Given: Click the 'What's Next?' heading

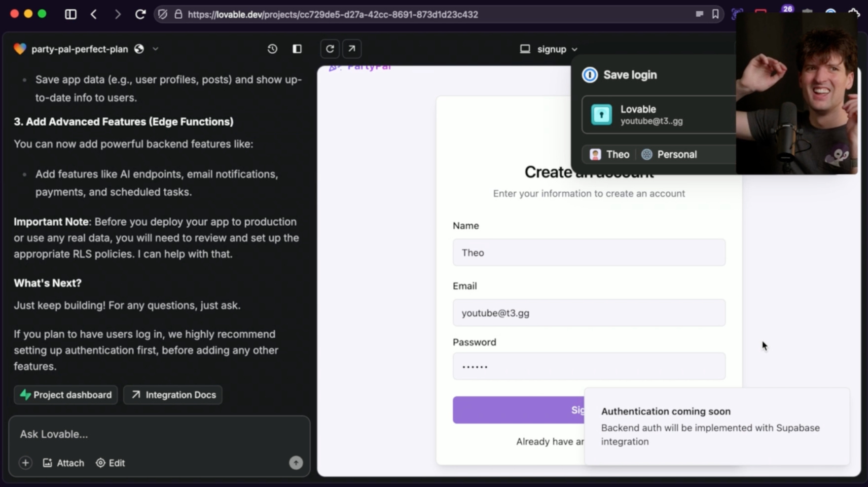Looking at the screenshot, I should 48,283.
